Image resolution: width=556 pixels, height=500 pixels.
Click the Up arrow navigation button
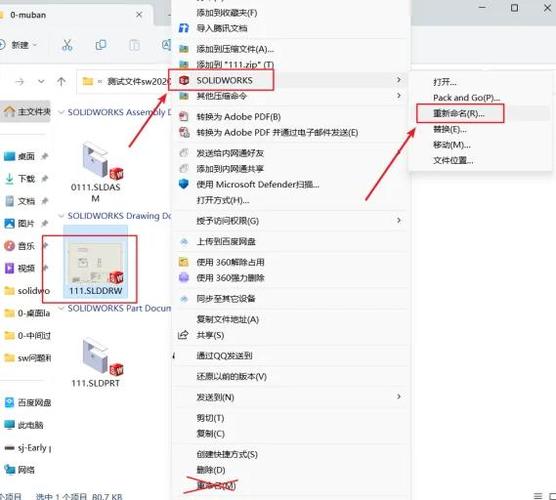point(61,82)
